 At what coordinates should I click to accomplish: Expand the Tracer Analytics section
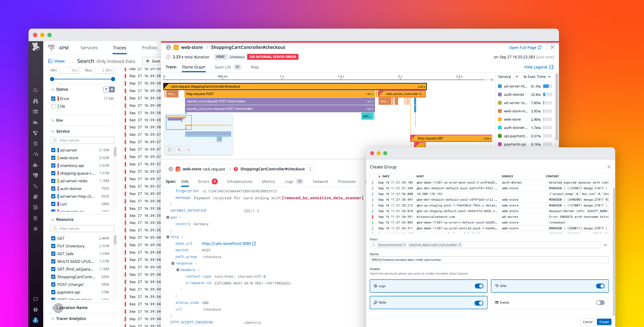[71, 319]
